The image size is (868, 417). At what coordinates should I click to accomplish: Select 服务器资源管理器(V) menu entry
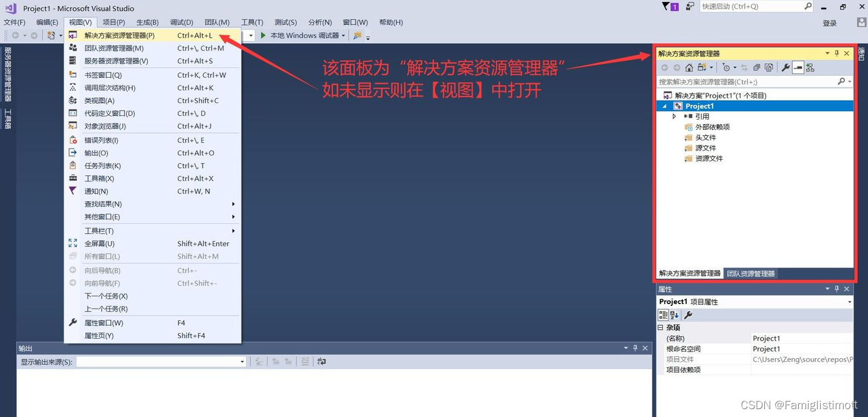(153, 61)
